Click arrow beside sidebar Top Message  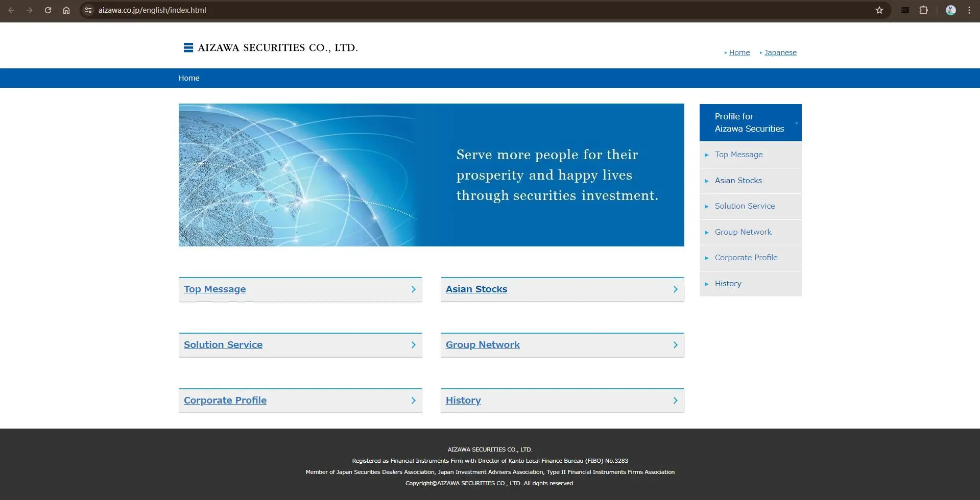[707, 155]
